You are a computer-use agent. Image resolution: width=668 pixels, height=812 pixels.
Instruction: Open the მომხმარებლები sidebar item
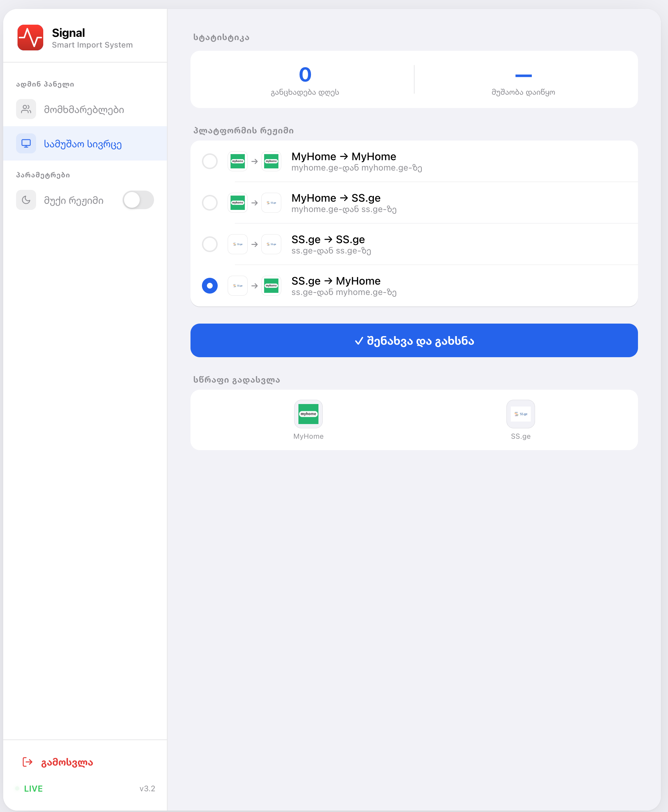(x=85, y=109)
